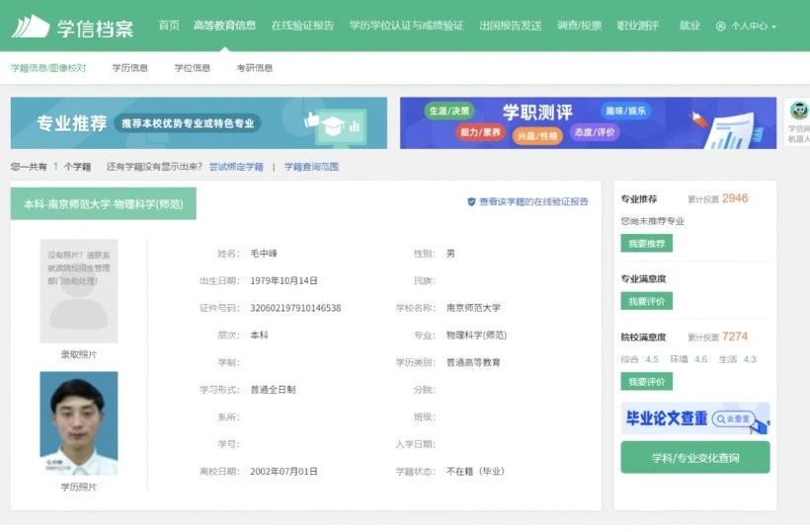Click the major value 物理科学(师范)
The image size is (810, 532).
[x=476, y=335]
